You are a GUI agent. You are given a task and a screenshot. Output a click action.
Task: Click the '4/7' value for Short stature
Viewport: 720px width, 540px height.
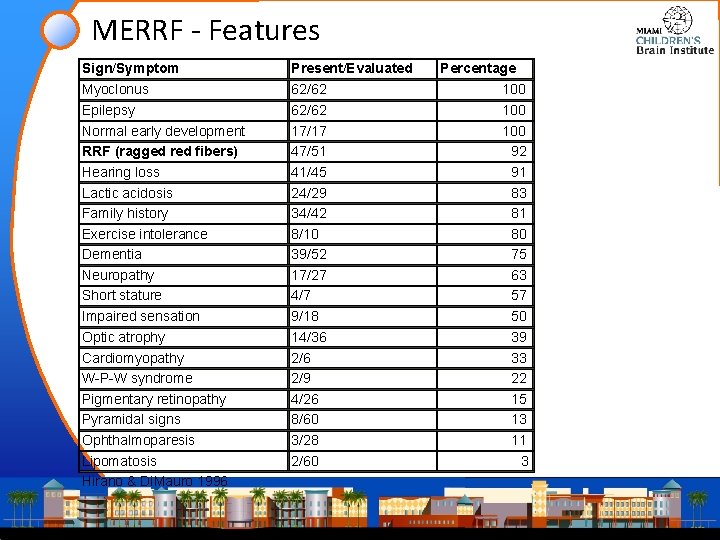coord(301,295)
